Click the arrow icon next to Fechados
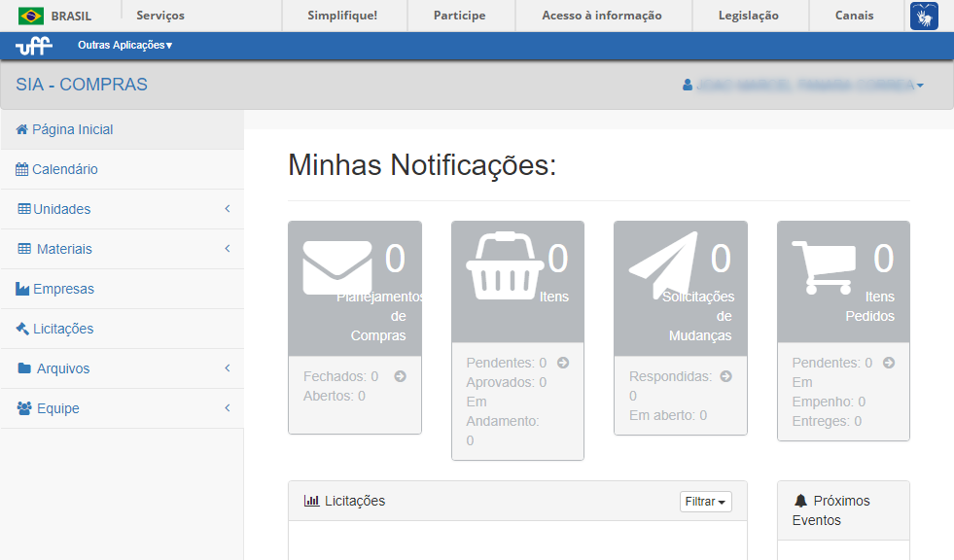The width and height of the screenshot is (954, 560). (401, 375)
